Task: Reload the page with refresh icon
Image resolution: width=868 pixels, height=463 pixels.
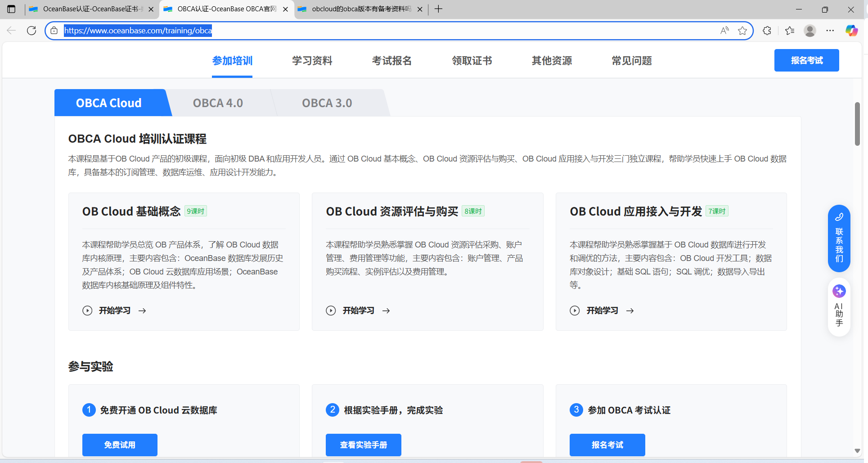Action: tap(31, 31)
